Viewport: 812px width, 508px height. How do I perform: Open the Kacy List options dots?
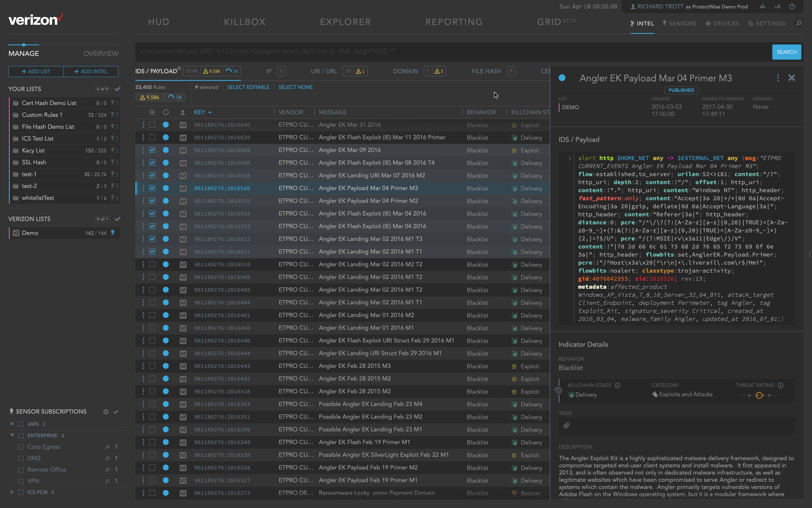pyautogui.click(x=117, y=150)
